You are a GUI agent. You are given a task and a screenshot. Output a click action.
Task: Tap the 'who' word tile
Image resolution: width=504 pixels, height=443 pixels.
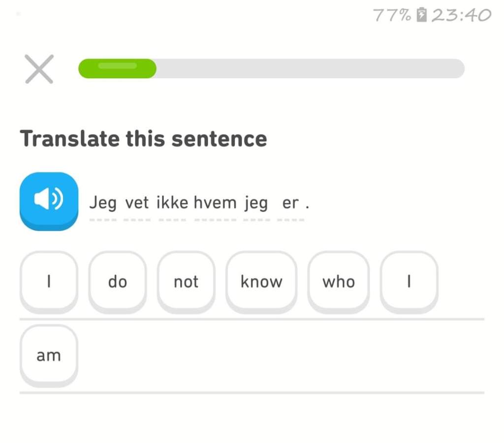pos(338,282)
